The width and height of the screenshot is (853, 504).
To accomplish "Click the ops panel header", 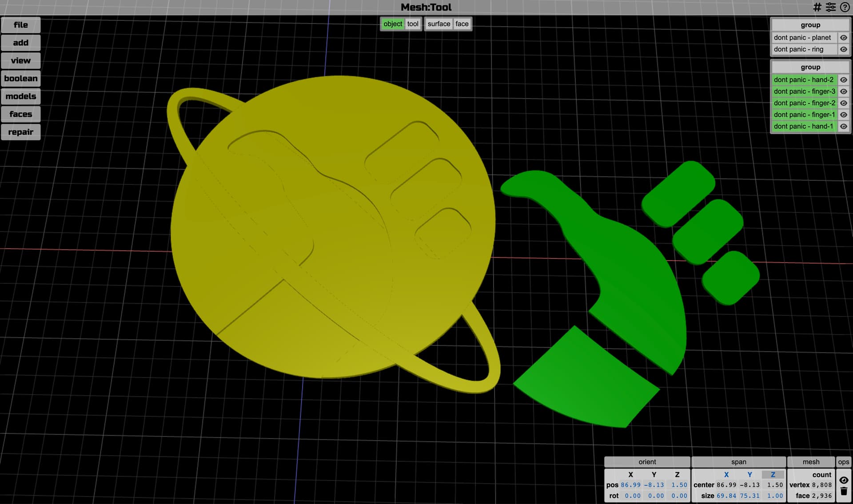I will [844, 462].
